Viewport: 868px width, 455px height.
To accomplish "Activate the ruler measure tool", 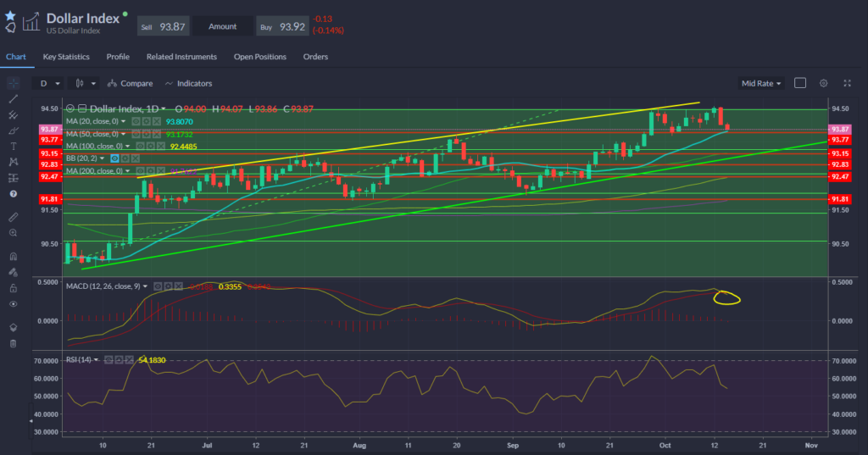I will 14,217.
